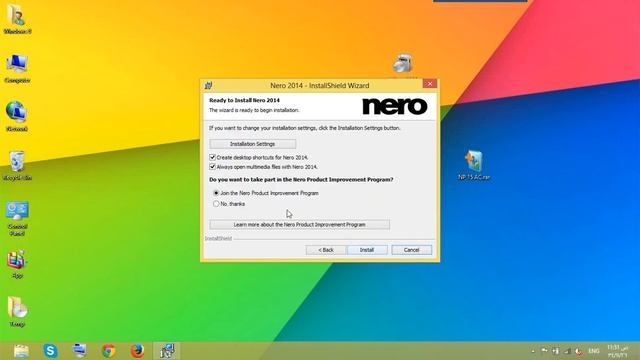Select the Temp folder desktop icon
The width and height of the screenshot is (640, 360).
tap(17, 312)
